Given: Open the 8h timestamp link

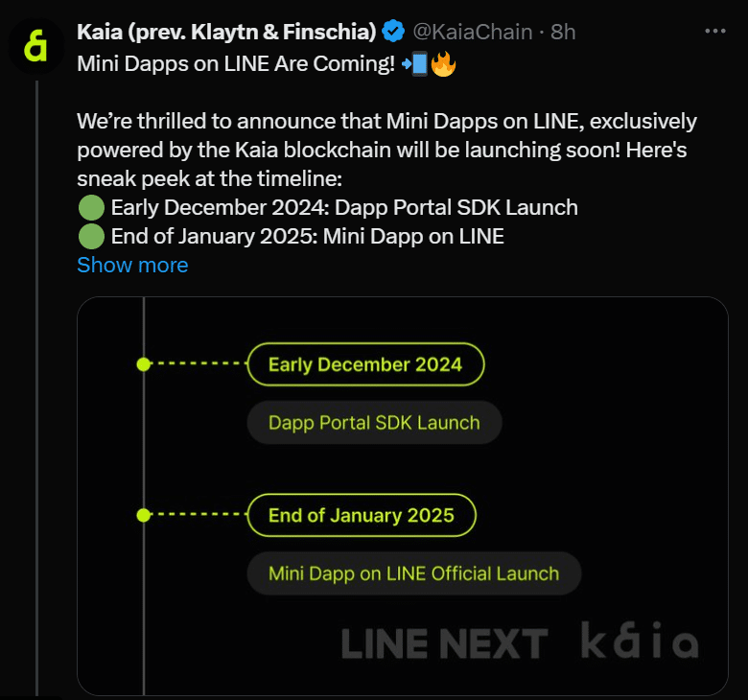Looking at the screenshot, I should click(563, 32).
